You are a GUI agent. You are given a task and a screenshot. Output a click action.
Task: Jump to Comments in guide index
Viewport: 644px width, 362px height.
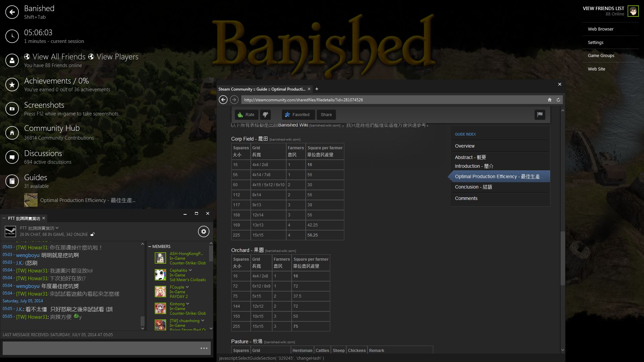(x=466, y=198)
